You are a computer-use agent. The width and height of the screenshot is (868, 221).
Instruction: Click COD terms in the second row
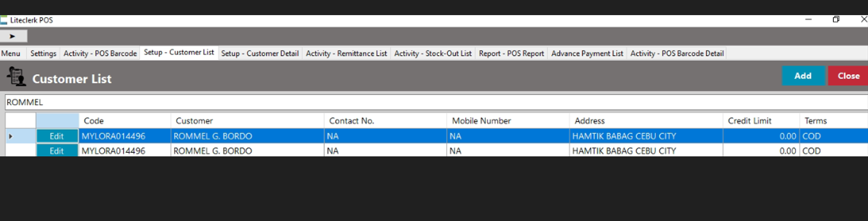[x=811, y=151]
